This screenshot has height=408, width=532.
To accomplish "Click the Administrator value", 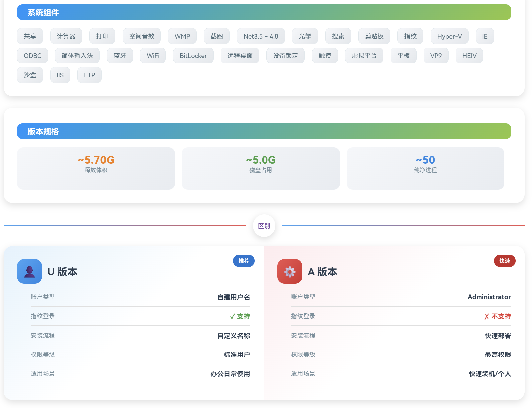I will click(x=489, y=297).
